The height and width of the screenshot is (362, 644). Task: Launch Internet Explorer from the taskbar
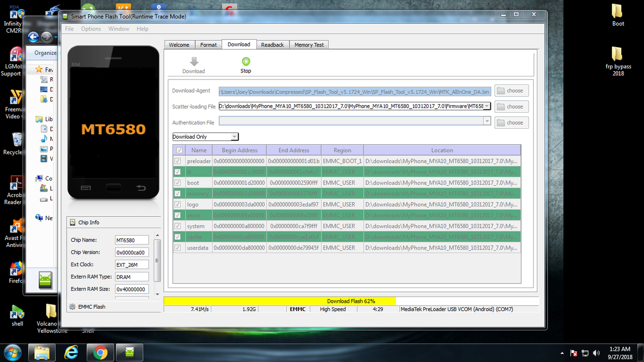point(71,353)
